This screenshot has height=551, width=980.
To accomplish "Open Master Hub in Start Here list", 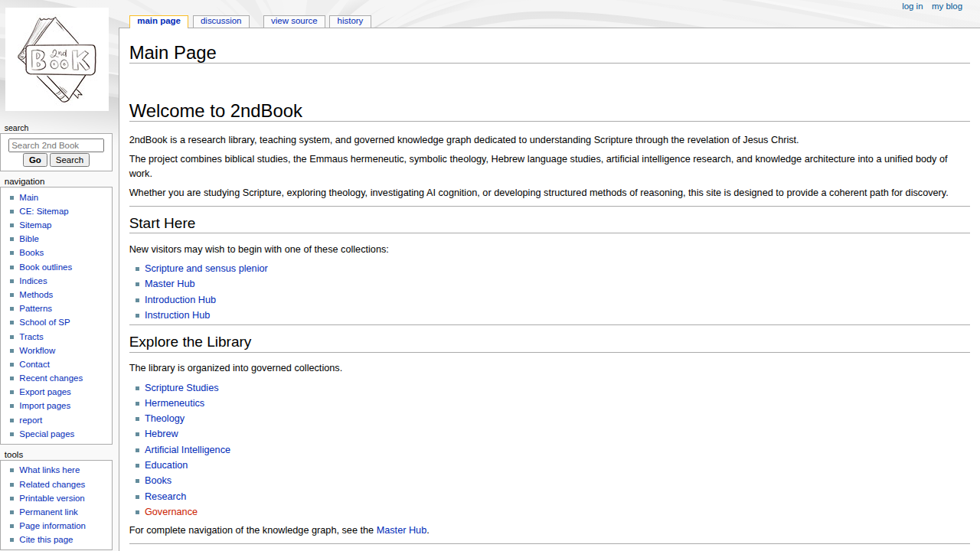I will tap(170, 284).
